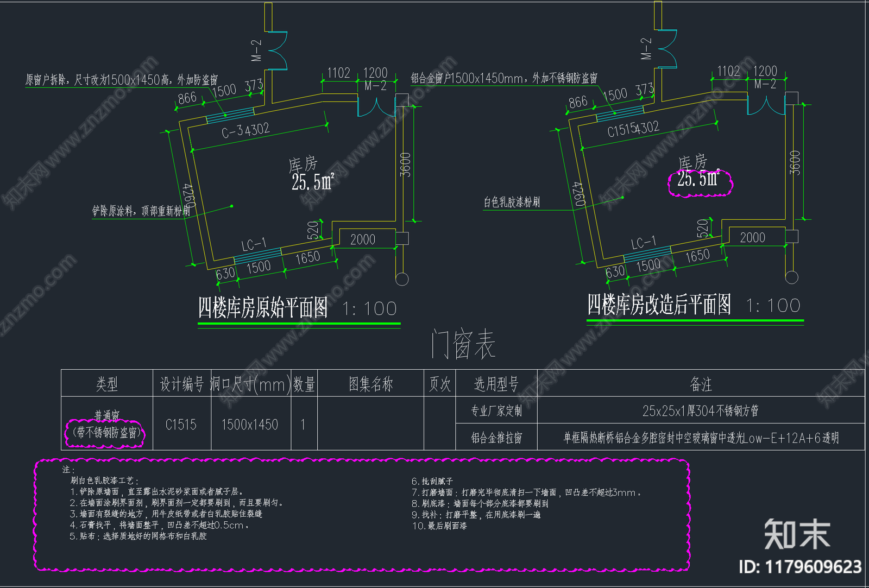Click the 门窗表 table heading

[x=463, y=344]
